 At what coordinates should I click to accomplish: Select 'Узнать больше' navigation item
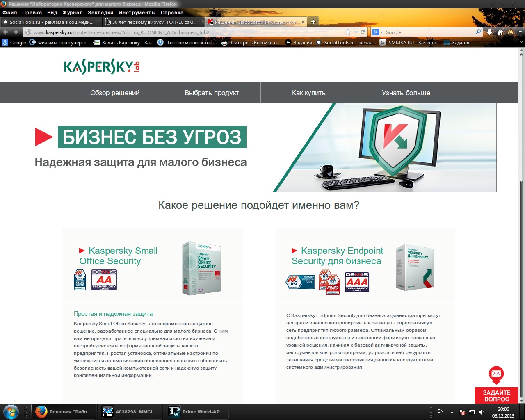[406, 93]
